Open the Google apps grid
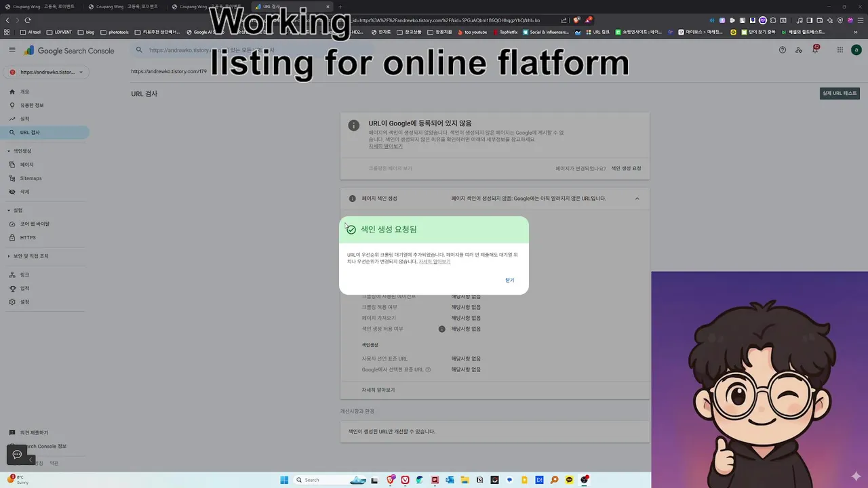The width and height of the screenshot is (868, 488). click(x=840, y=50)
